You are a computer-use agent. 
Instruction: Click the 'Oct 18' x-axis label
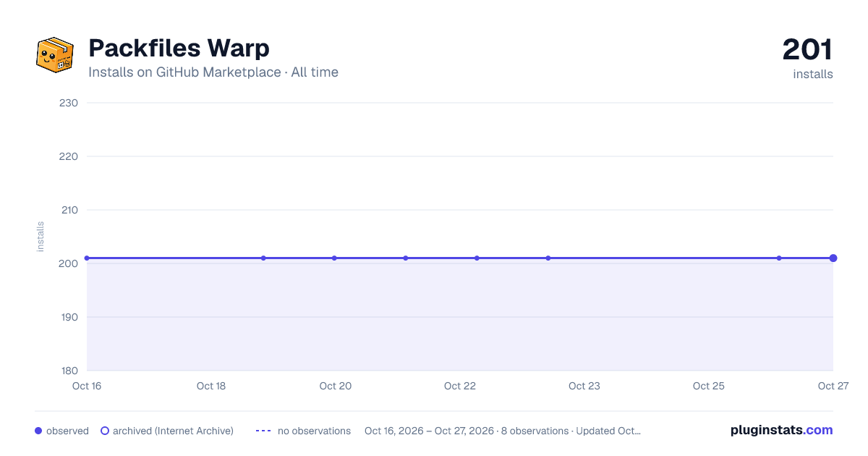[211, 386]
